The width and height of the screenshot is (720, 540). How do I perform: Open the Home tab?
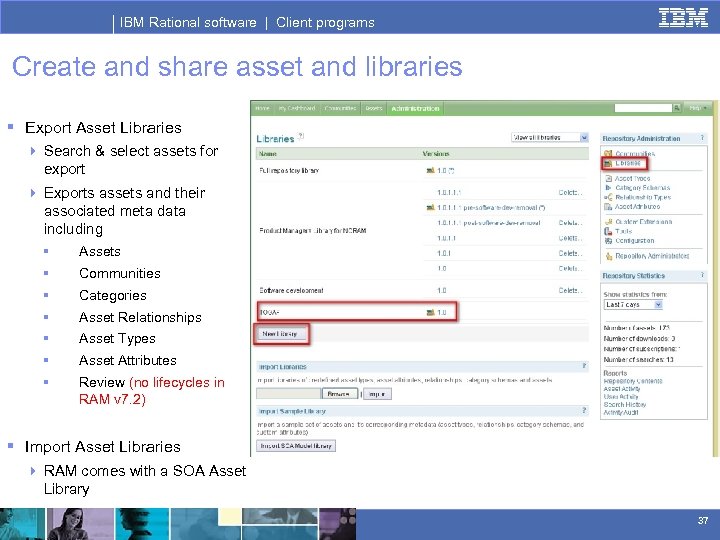point(262,108)
